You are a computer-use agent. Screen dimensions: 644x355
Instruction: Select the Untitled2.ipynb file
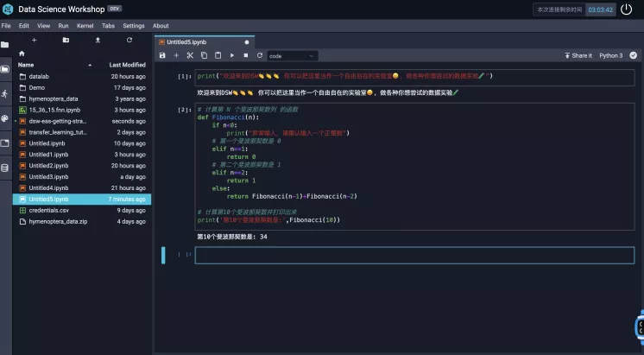(x=82, y=166)
